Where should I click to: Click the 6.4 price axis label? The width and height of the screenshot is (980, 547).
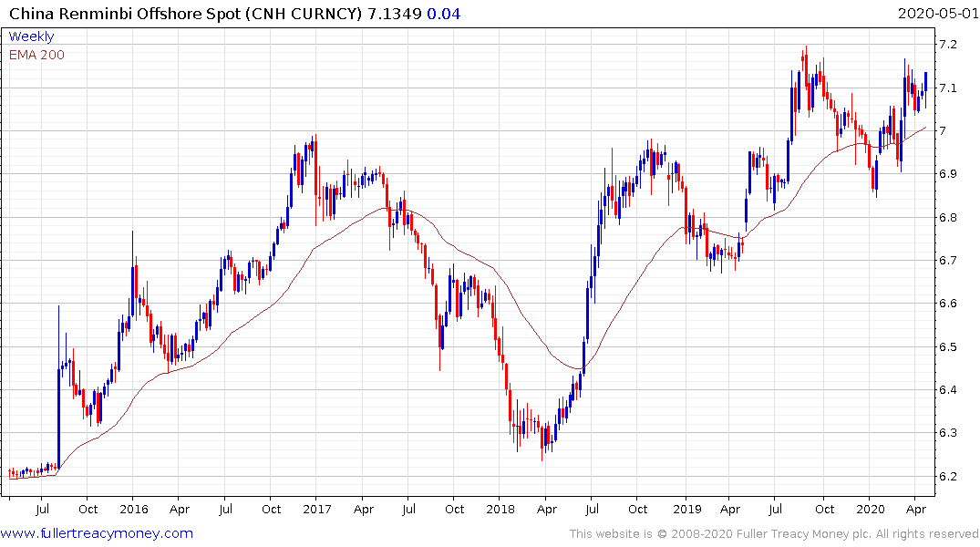pyautogui.click(x=947, y=390)
